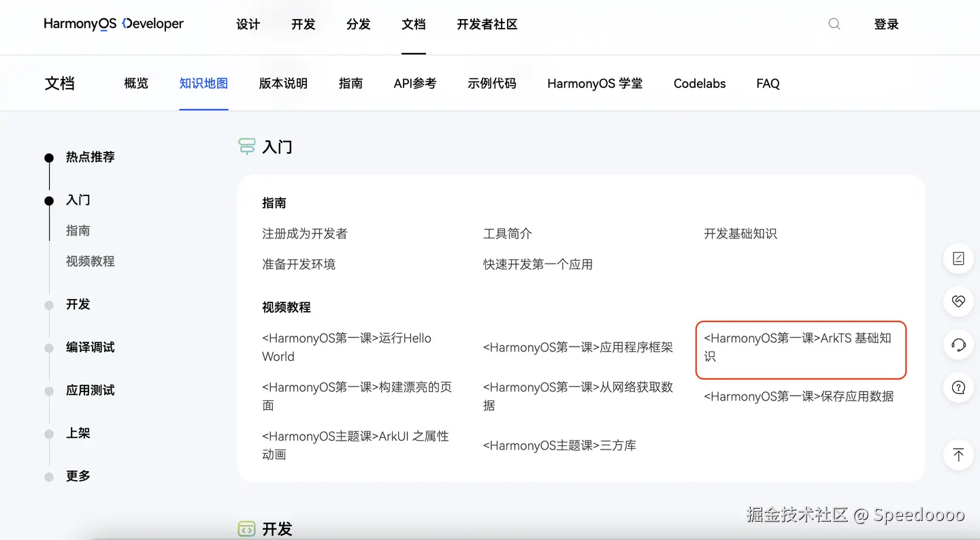Viewport: 980px width, 540px height.
Task: Switch to the 示例代码 tab
Action: (x=492, y=84)
